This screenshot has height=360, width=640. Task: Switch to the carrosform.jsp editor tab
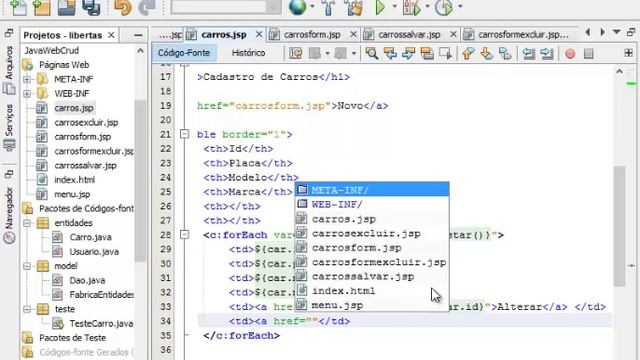[312, 35]
